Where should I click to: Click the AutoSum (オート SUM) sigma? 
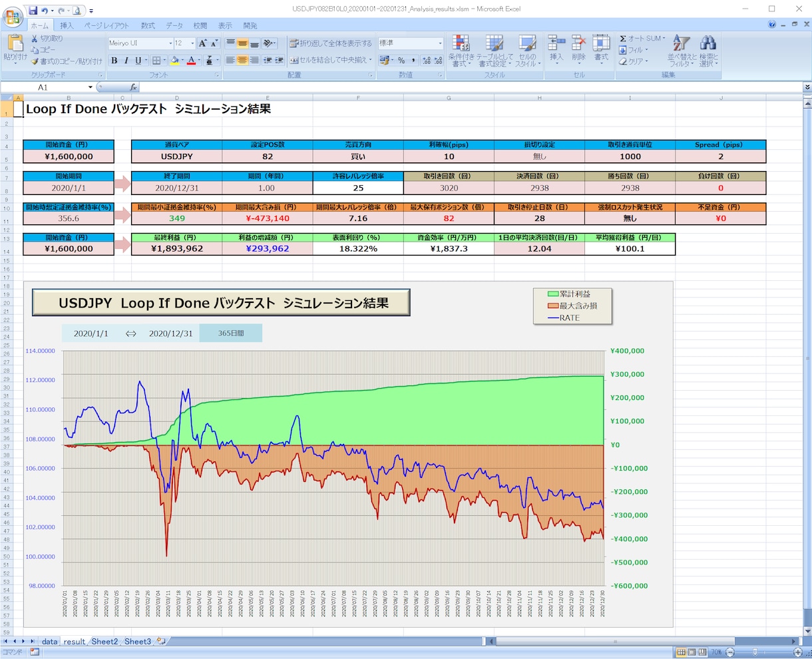tap(623, 39)
